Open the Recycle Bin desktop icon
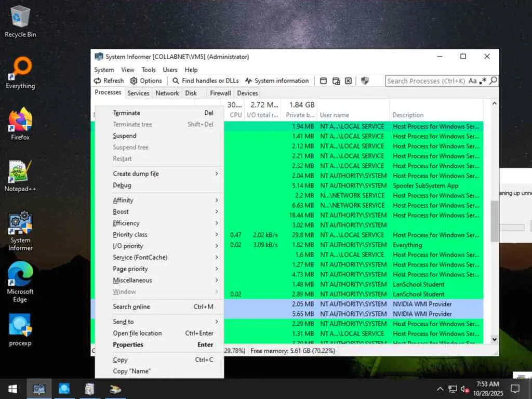This screenshot has width=532, height=399. (x=20, y=22)
